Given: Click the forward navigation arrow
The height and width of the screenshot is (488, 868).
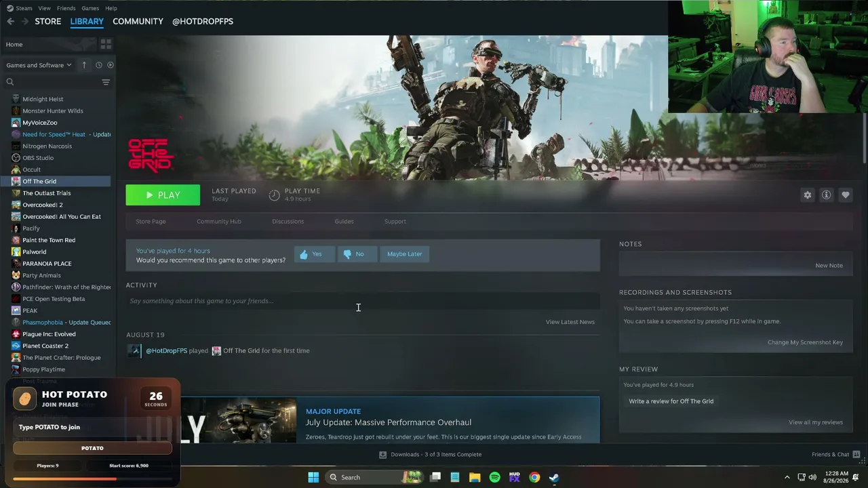Looking at the screenshot, I should [25, 21].
